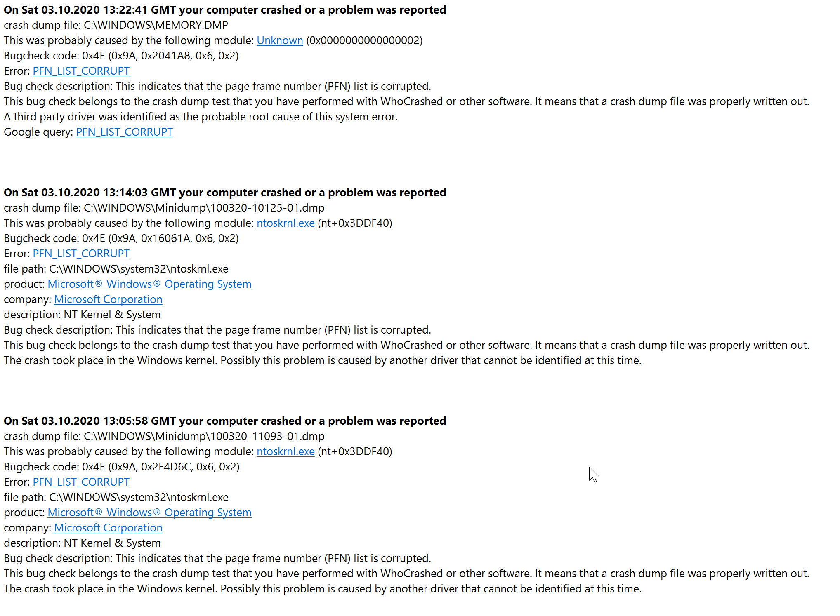Click Microsoft Windows Operating System product link in third report
Image resolution: width=840 pixels, height=616 pixels.
pyautogui.click(x=149, y=513)
